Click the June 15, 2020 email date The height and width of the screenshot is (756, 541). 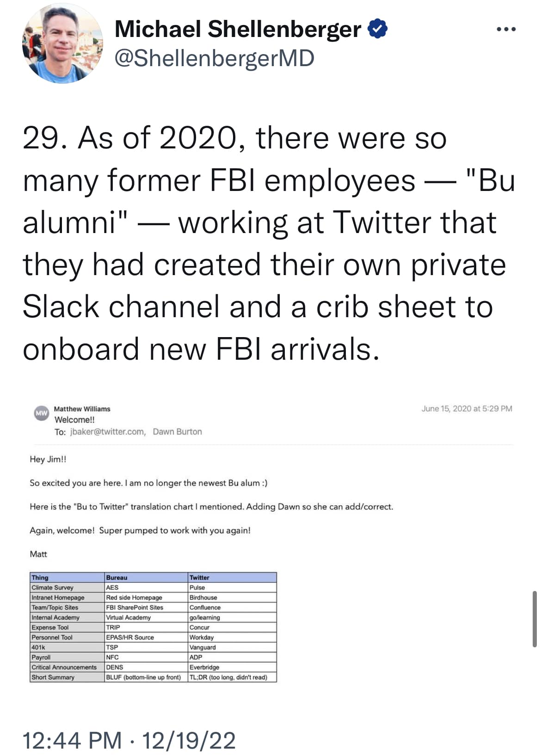coord(467,408)
